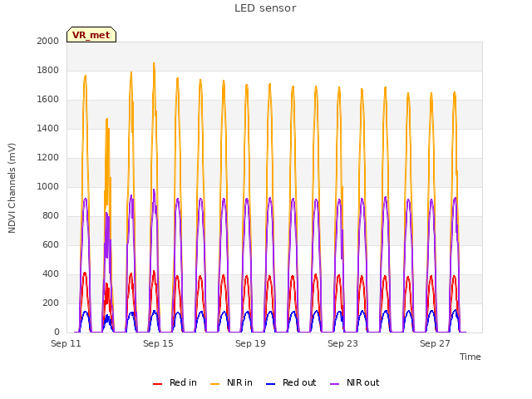Screen dimensions: 532x399
Task: Click the Sep 27 x-axis label
Action: pos(435,343)
